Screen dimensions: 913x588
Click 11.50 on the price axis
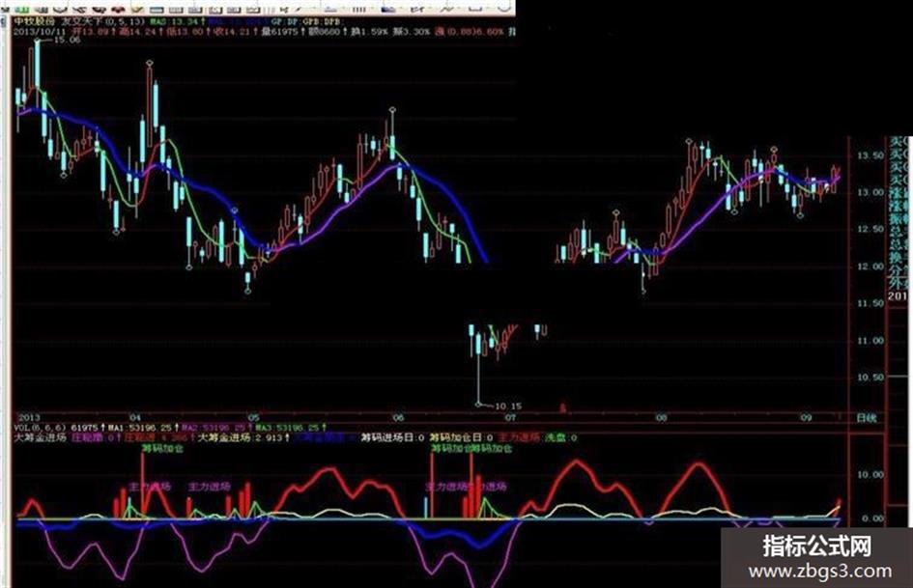pyautogui.click(x=870, y=303)
